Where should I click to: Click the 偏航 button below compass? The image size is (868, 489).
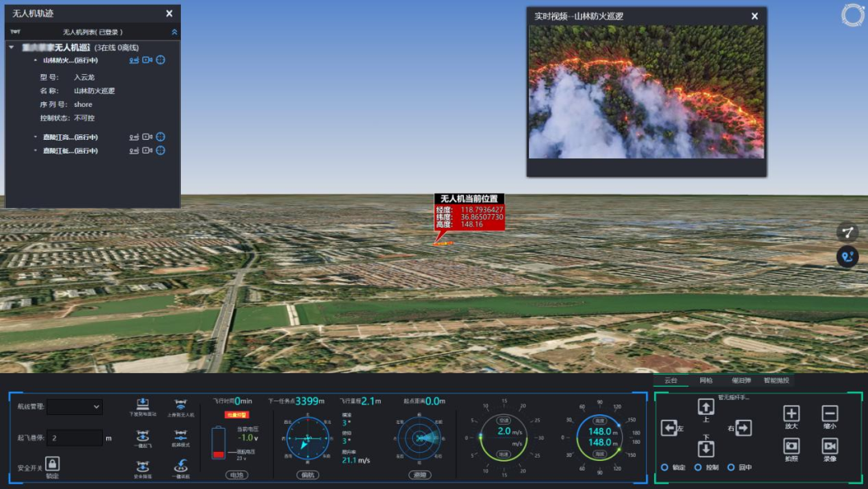click(308, 475)
